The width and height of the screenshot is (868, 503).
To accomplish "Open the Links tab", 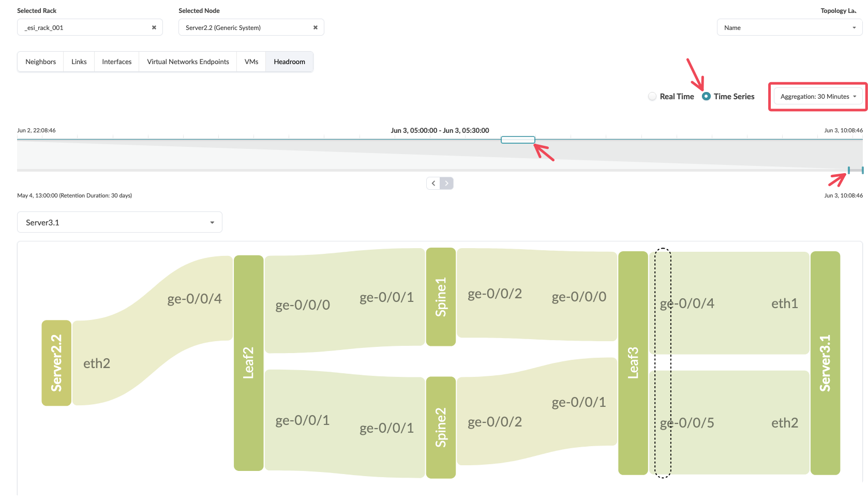I will pyautogui.click(x=79, y=62).
